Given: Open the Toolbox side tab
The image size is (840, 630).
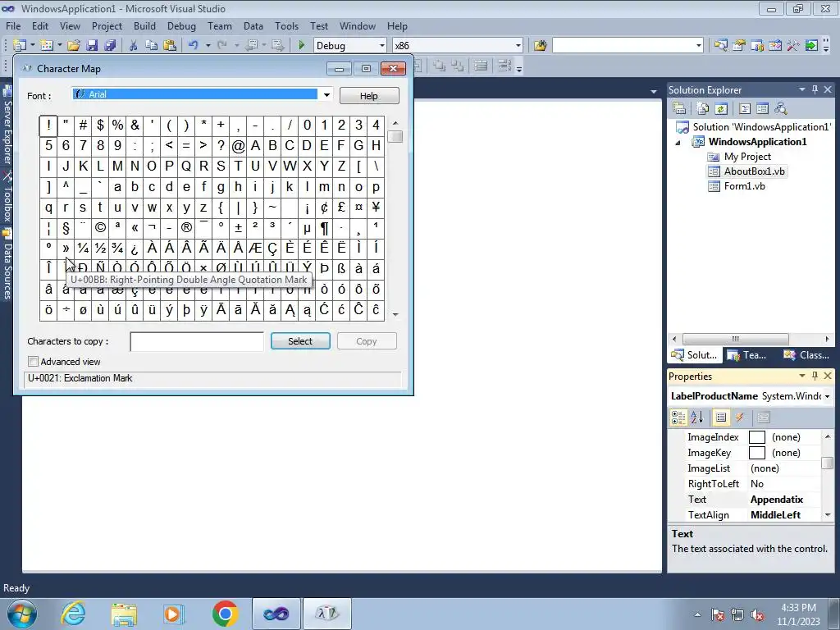Looking at the screenshot, I should 7,199.
